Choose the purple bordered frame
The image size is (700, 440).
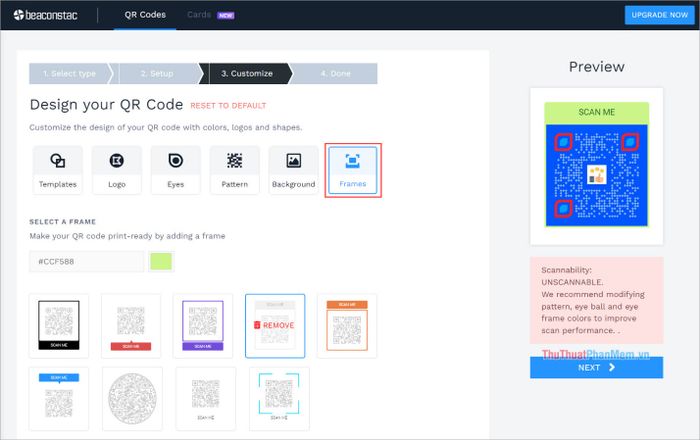tap(203, 326)
